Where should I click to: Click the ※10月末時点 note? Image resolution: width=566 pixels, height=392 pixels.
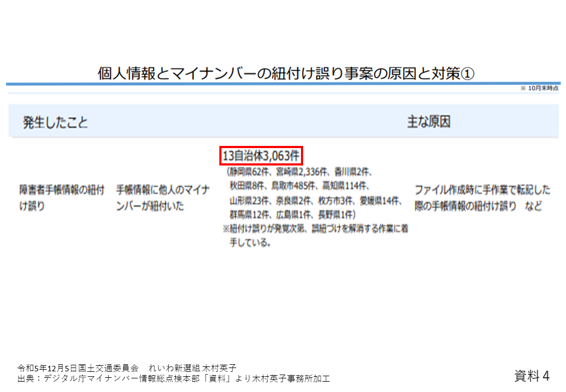coord(539,88)
